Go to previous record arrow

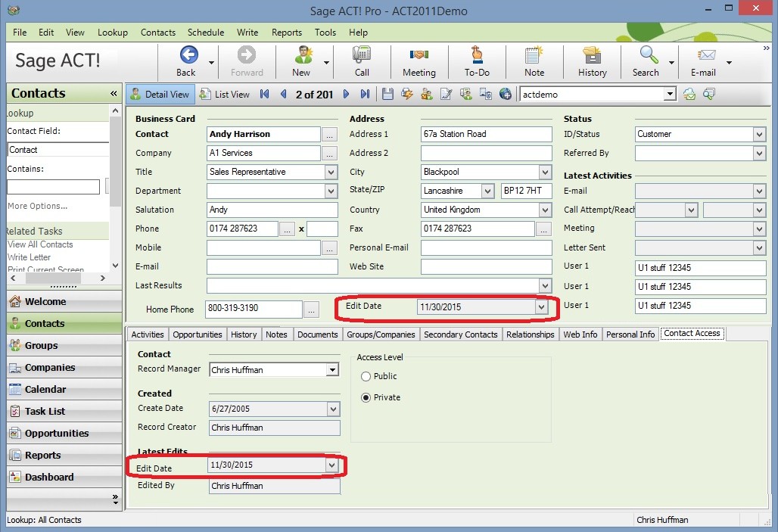(x=283, y=94)
